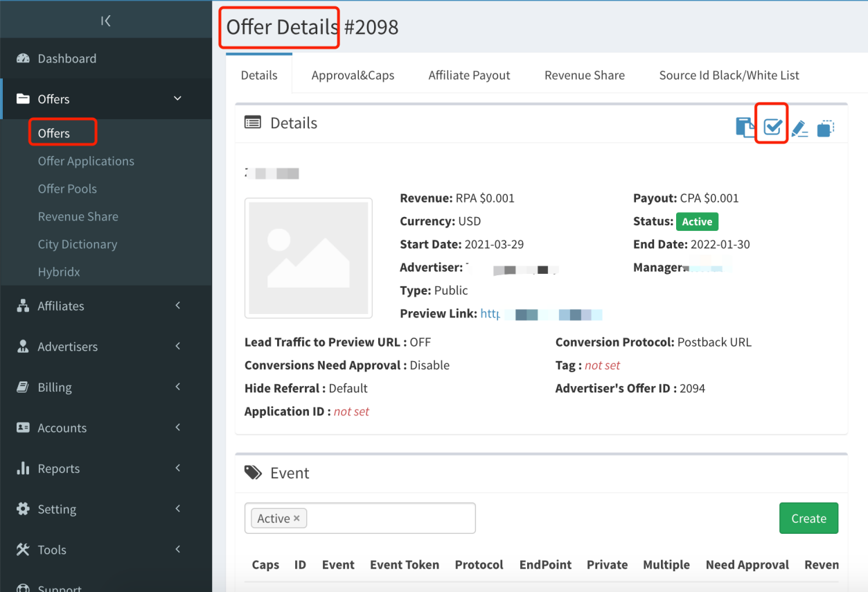This screenshot has height=592, width=868.
Task: Open the Offers submenu item
Action: coord(54,133)
